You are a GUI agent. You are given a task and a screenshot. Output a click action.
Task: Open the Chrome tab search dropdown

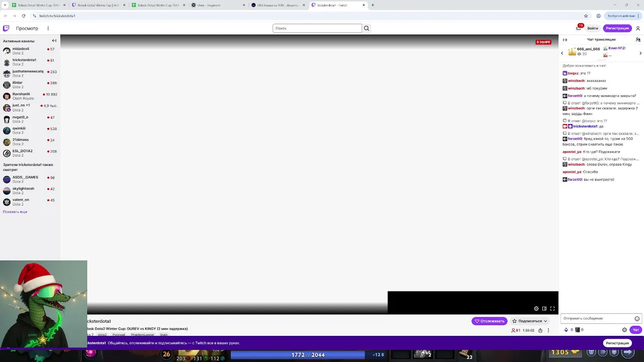(5, 5)
